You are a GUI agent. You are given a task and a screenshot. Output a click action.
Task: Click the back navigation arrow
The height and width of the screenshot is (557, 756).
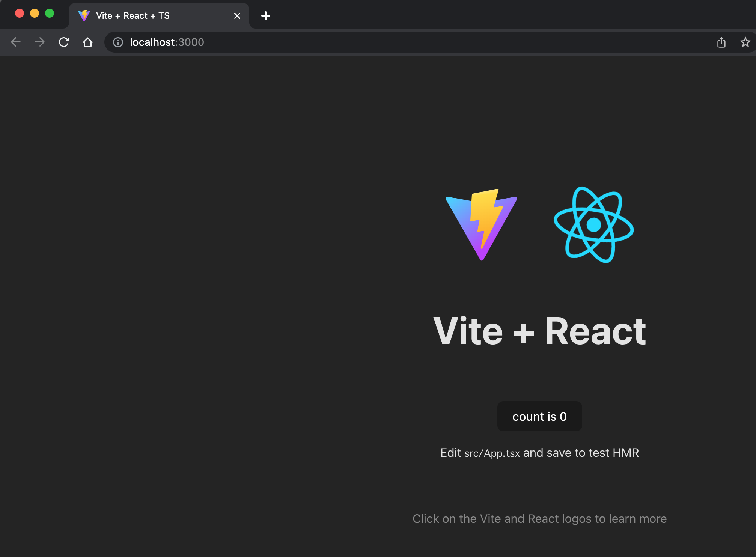pos(16,42)
